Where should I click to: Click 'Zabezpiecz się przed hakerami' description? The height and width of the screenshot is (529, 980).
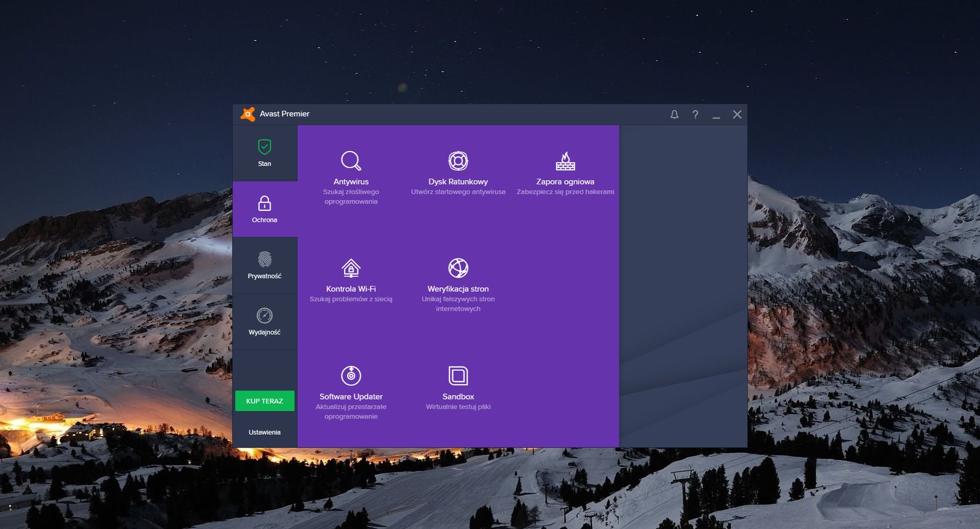pos(565,192)
